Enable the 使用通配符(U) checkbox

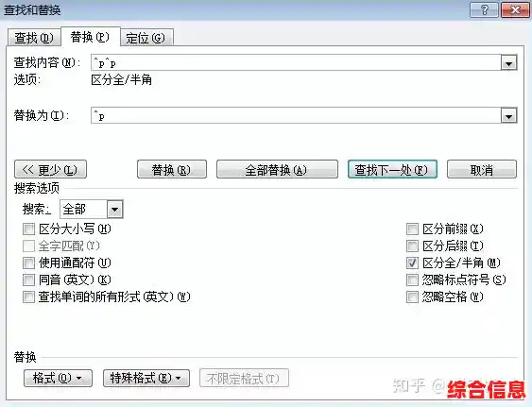coord(28,263)
